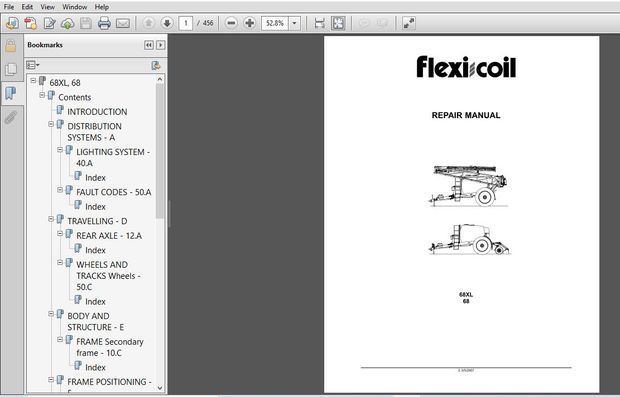Click the 52.8% zoom value field
The height and width of the screenshot is (397, 620).
pyautogui.click(x=275, y=23)
